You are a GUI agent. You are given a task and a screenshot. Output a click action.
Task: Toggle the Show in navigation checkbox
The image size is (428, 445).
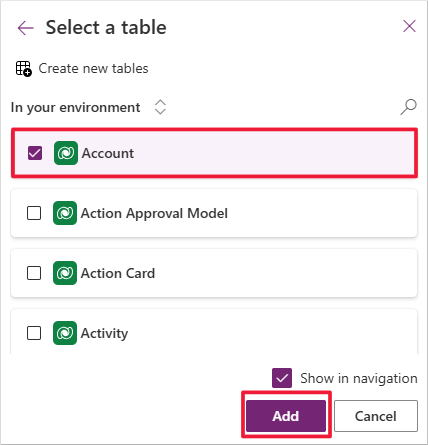[x=282, y=378]
